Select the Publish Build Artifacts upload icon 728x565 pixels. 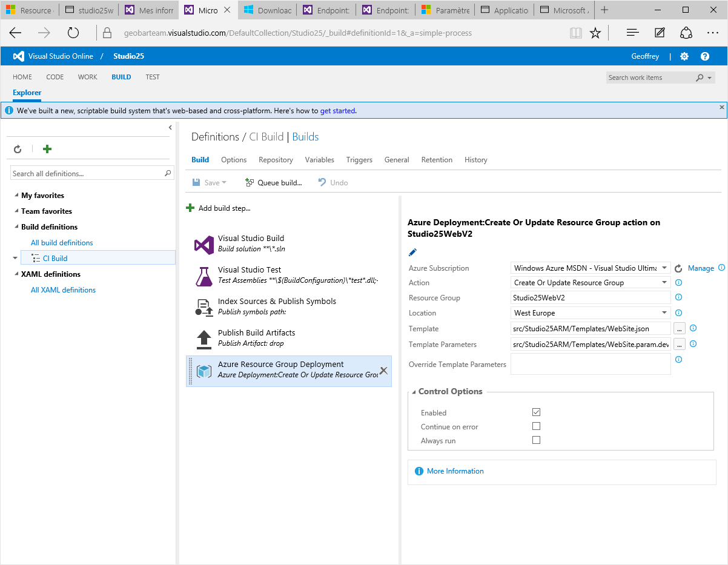click(x=204, y=339)
